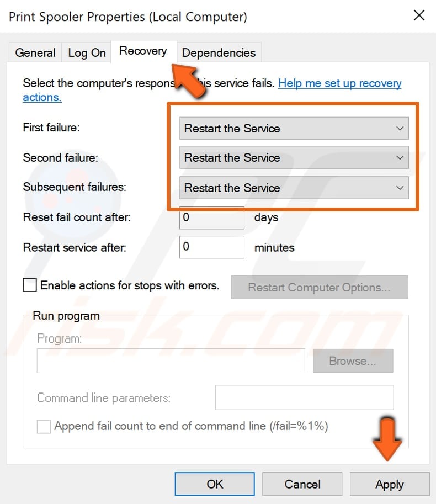The width and height of the screenshot is (436, 504).
Task: Select the Recovery tab
Action: [x=143, y=51]
